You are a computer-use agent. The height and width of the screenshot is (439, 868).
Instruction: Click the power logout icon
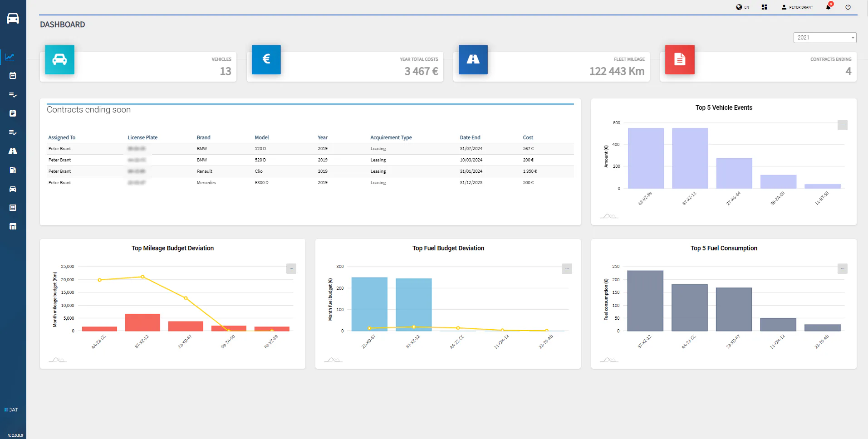848,7
